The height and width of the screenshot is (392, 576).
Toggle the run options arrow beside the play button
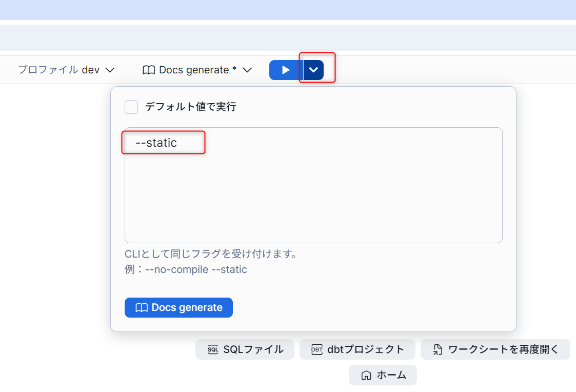click(x=314, y=70)
